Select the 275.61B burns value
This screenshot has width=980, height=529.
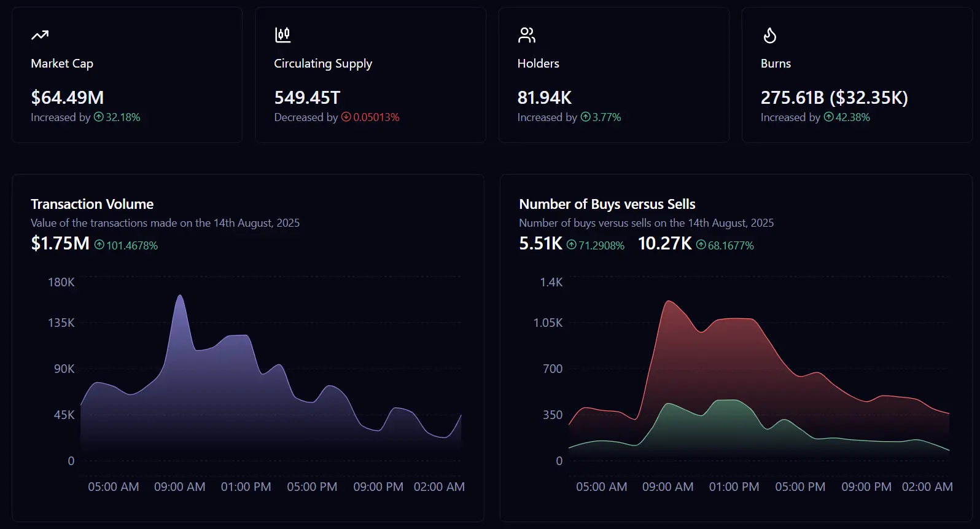(x=792, y=98)
